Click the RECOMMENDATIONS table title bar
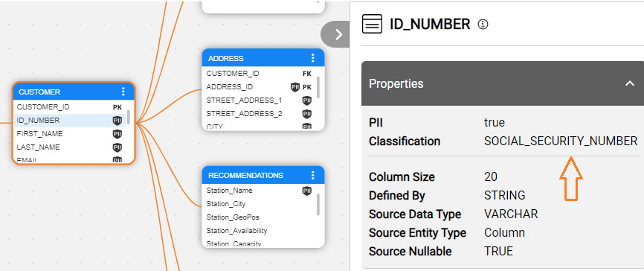 263,175
